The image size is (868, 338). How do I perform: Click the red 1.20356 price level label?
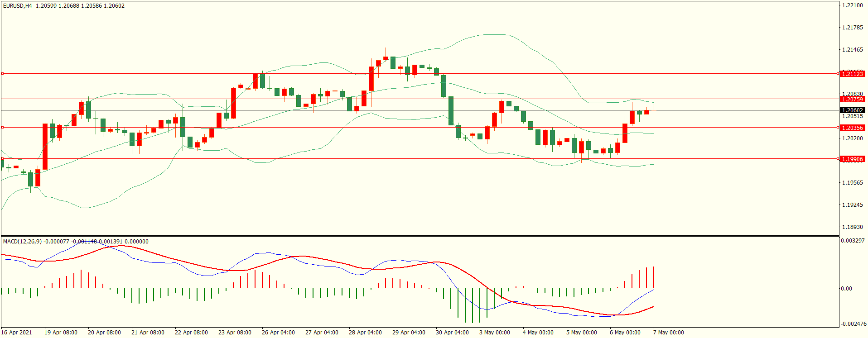852,128
